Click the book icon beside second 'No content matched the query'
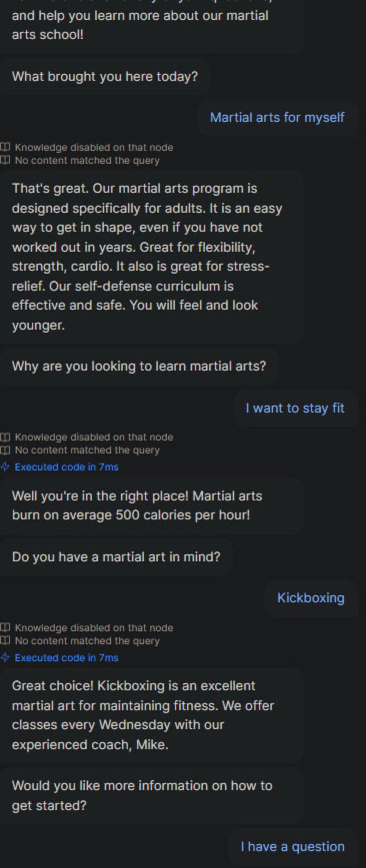The image size is (366, 868). [5, 450]
